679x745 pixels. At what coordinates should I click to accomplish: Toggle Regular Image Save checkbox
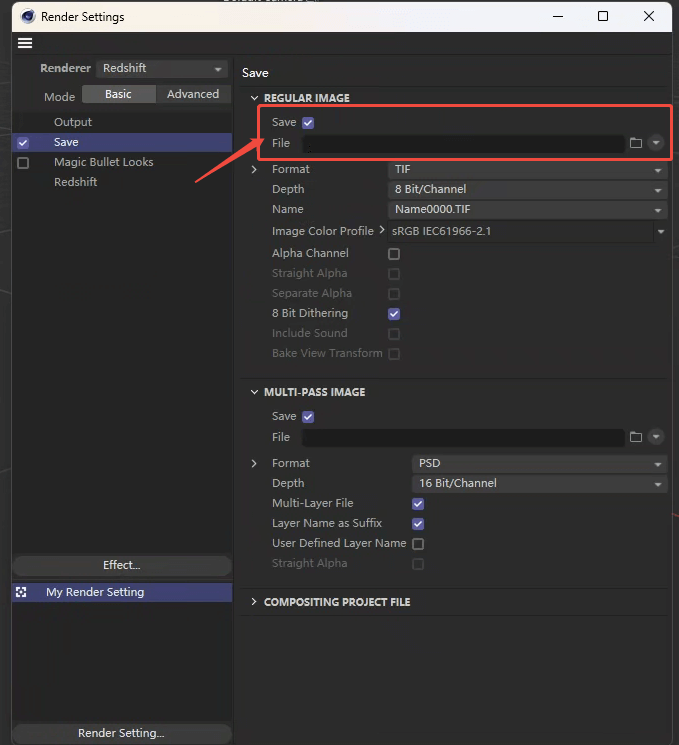point(308,123)
